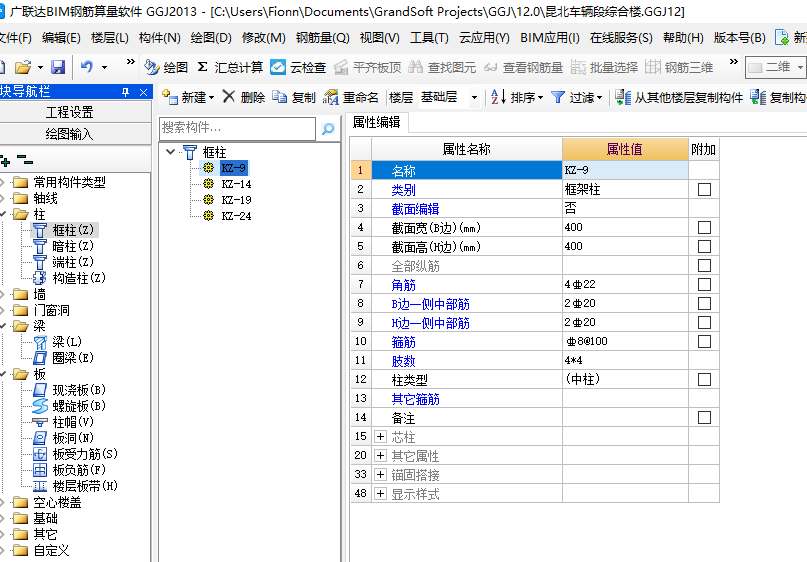807x562 pixels.
Task: Click the search magnifier icon
Action: (328, 129)
